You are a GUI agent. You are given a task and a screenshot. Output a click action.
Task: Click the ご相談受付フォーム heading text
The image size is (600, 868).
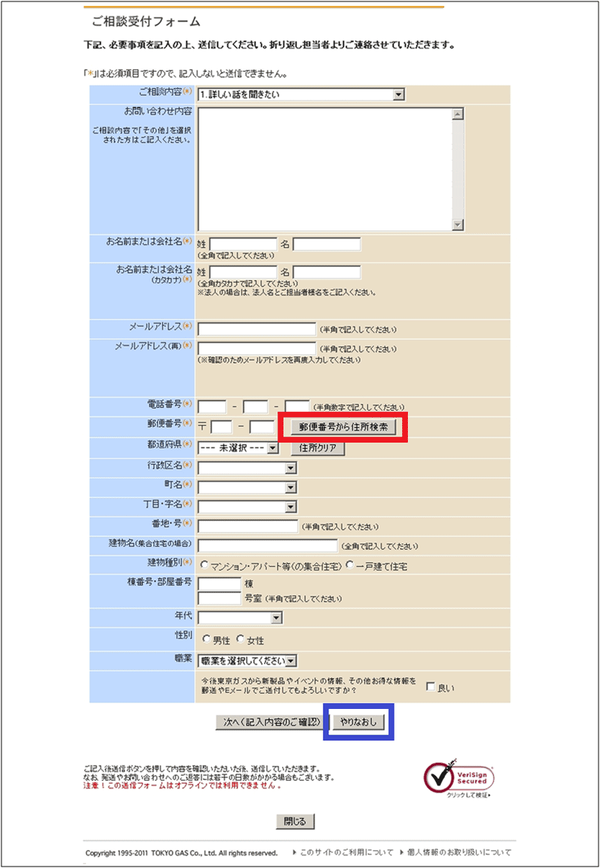[146, 23]
